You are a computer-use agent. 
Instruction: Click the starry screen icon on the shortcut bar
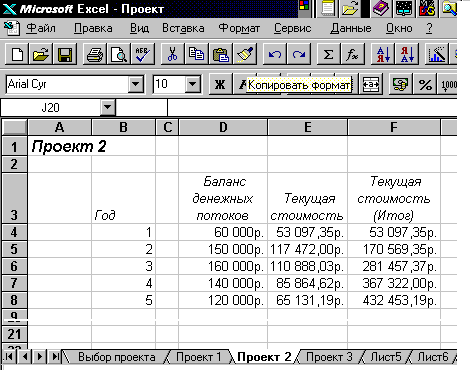point(404,8)
